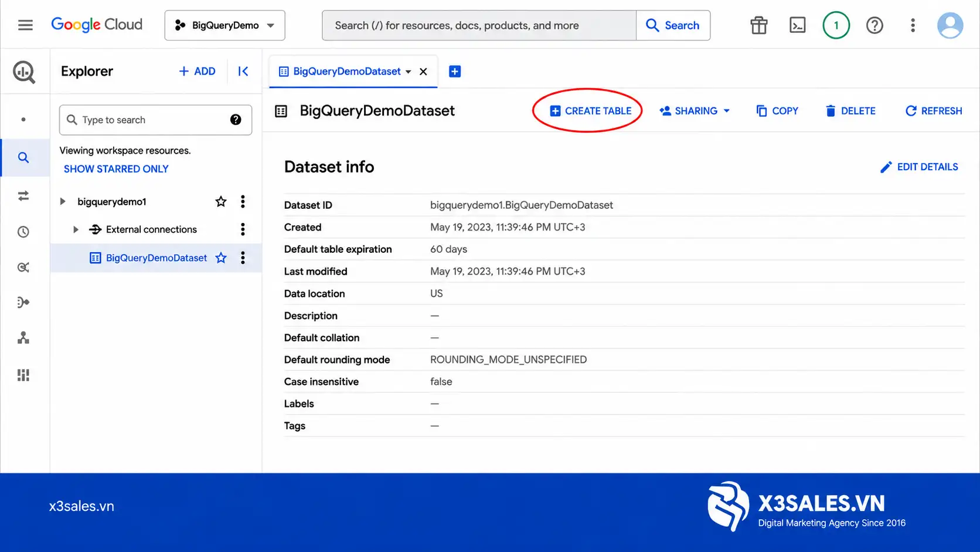This screenshot has height=552, width=980.
Task: Click CREATE TABLE button
Action: 591,111
